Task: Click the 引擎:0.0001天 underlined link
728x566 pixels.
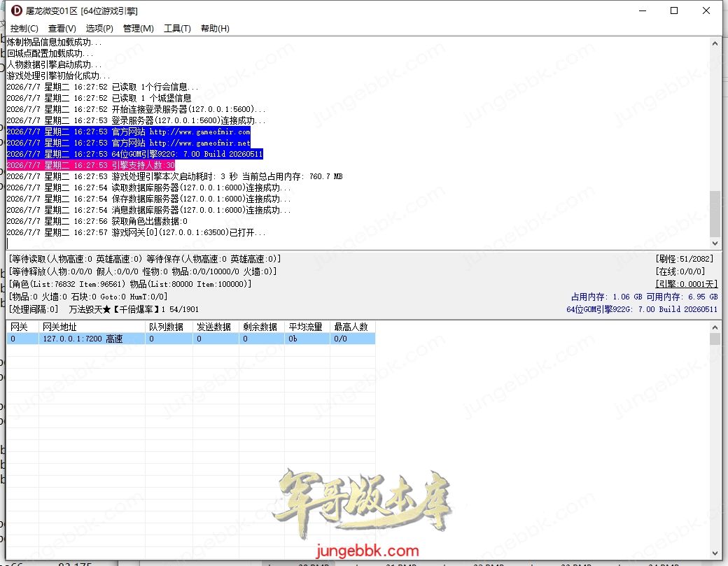Action: pos(685,284)
